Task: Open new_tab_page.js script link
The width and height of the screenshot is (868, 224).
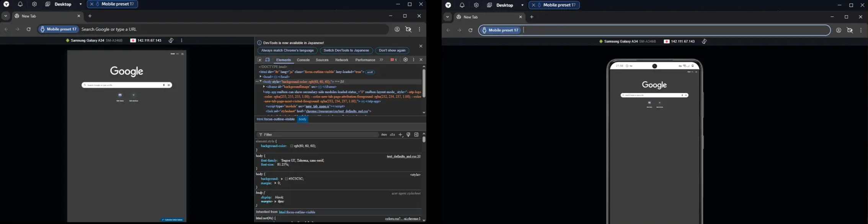Action: pos(317,106)
